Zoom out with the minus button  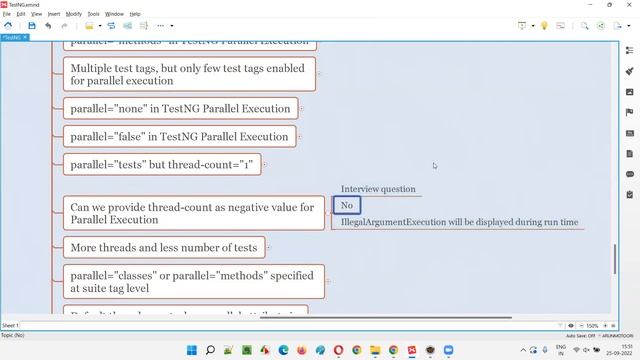pos(581,326)
